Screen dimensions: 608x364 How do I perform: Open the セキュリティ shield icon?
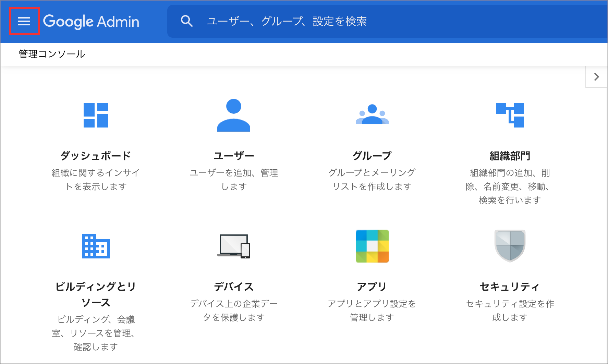click(510, 246)
